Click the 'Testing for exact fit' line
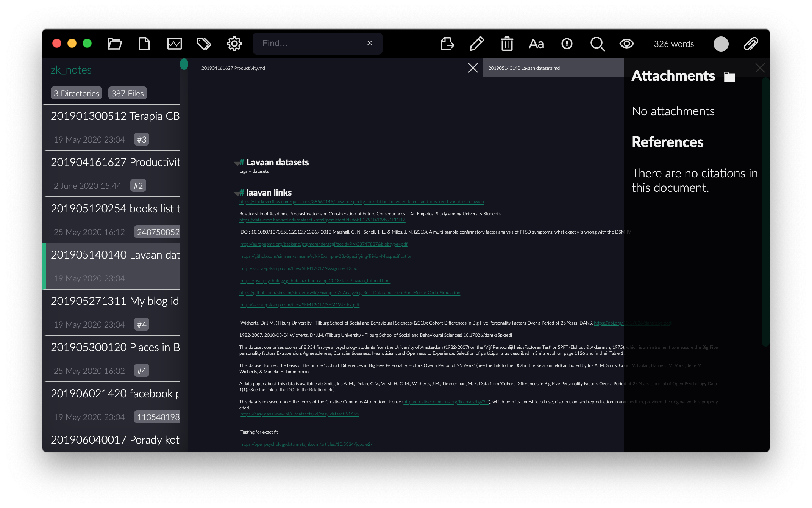 pyautogui.click(x=259, y=432)
